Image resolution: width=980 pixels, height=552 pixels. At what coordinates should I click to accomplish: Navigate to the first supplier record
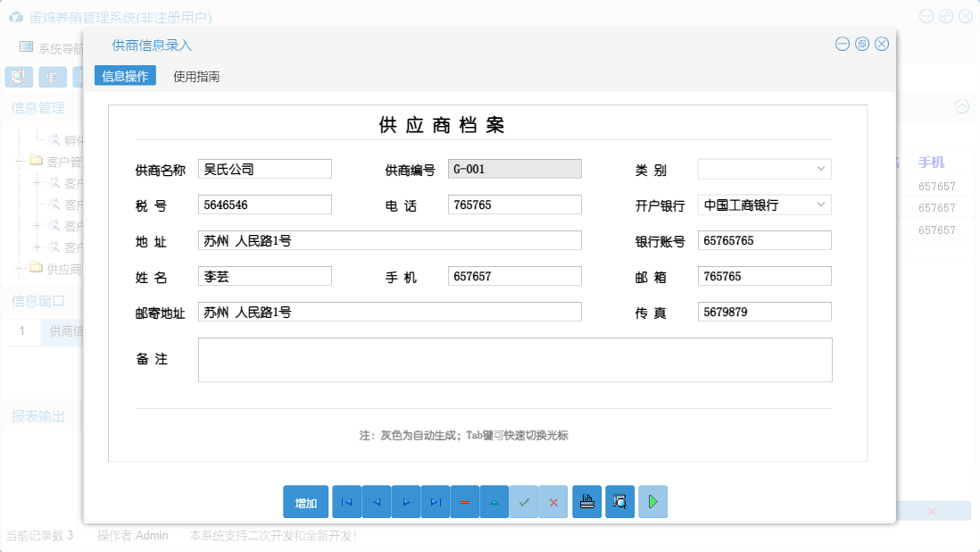[346, 502]
